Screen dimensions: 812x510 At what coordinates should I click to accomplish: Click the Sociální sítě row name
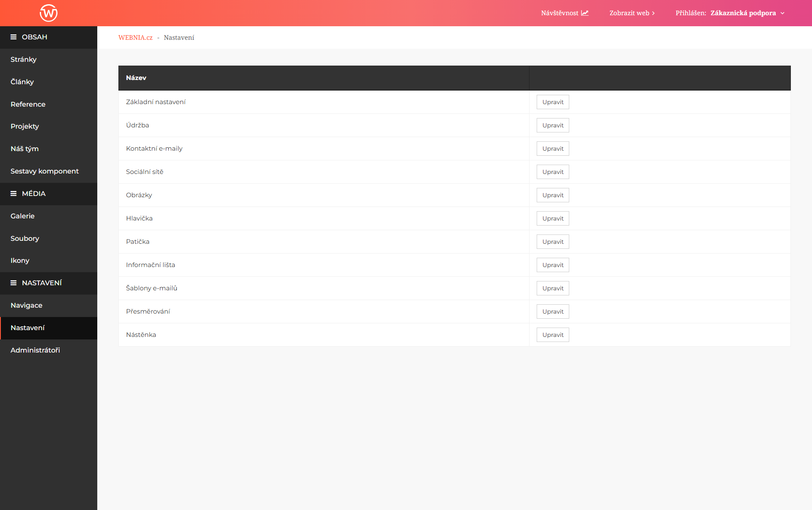click(145, 172)
